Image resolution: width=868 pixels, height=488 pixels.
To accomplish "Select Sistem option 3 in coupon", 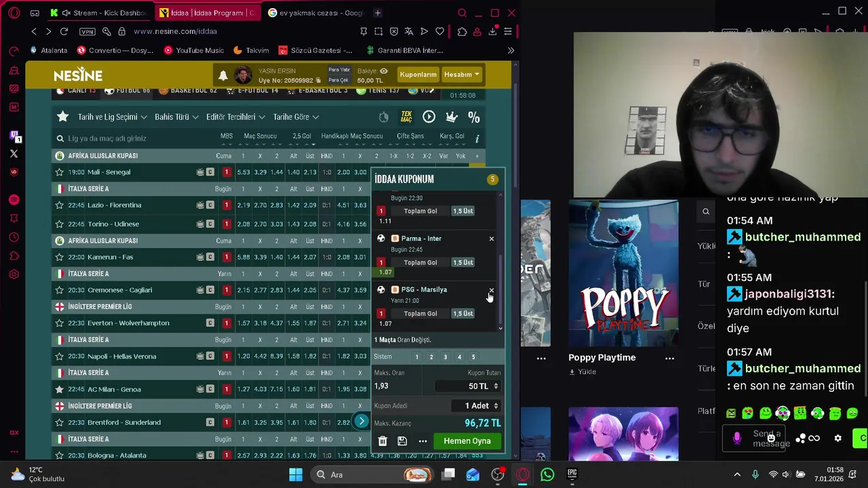I will tap(445, 357).
